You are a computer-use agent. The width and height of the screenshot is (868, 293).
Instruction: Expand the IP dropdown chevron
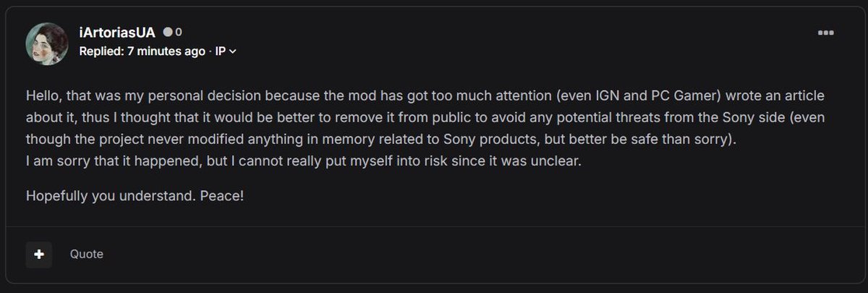(233, 51)
